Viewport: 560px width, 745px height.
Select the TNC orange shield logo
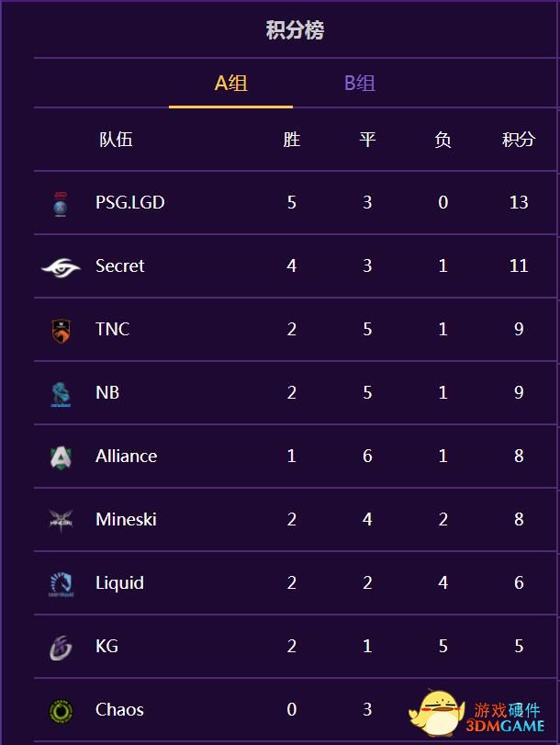tap(61, 331)
